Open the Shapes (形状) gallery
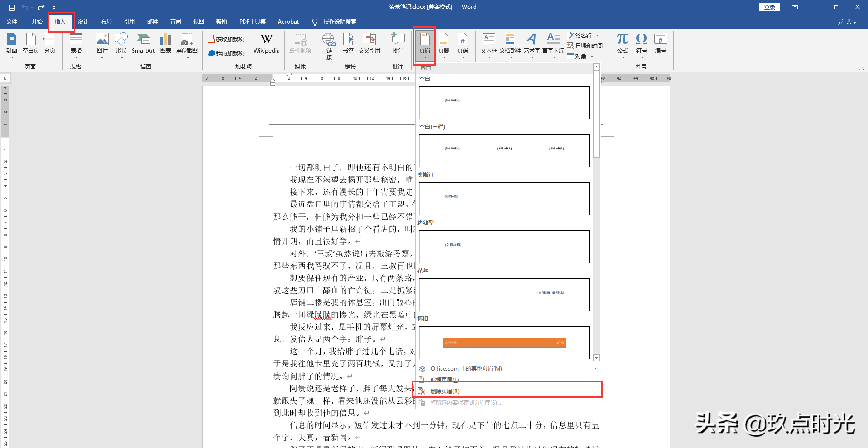This screenshot has height=448, width=868. pyautogui.click(x=121, y=45)
